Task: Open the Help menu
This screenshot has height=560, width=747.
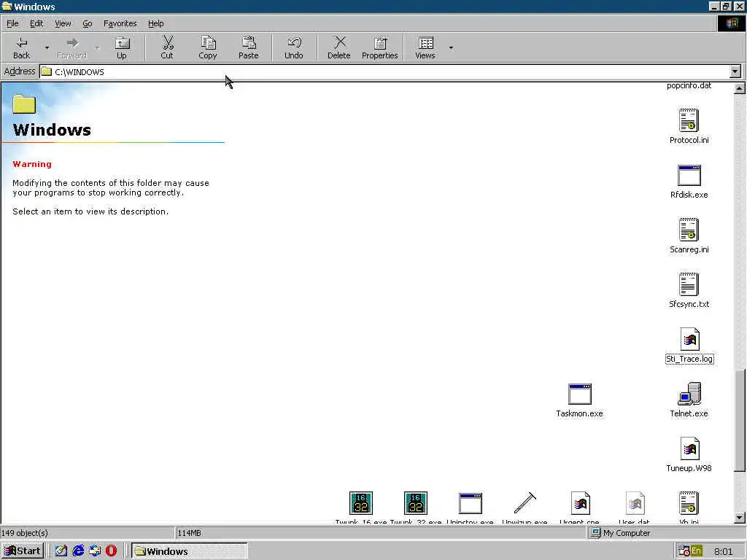Action: tap(155, 23)
